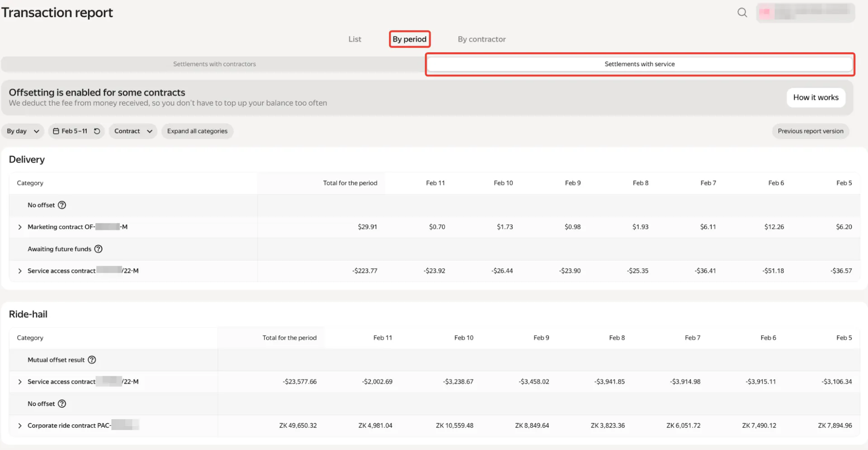Reset the Feb 5–11 date range icon
Viewport: 868px width, 450px height.
(x=97, y=131)
